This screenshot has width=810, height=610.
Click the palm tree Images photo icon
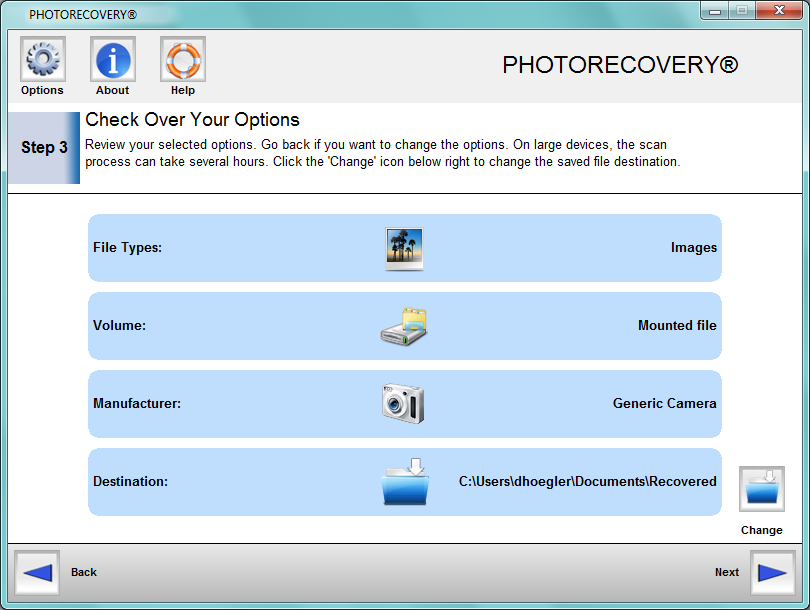coord(404,248)
